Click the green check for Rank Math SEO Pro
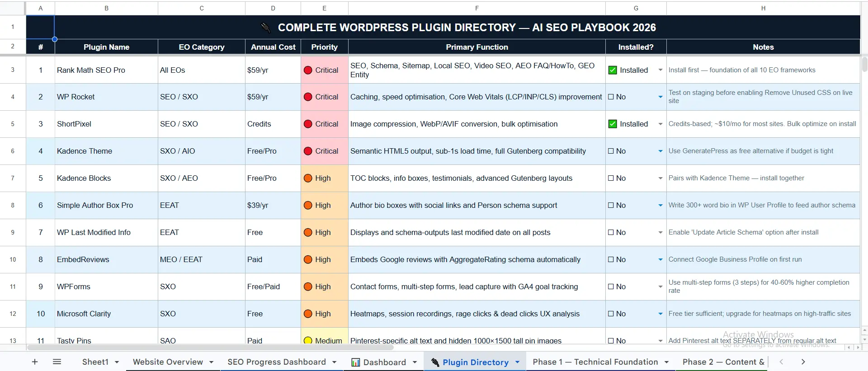868x371 pixels. pos(613,70)
